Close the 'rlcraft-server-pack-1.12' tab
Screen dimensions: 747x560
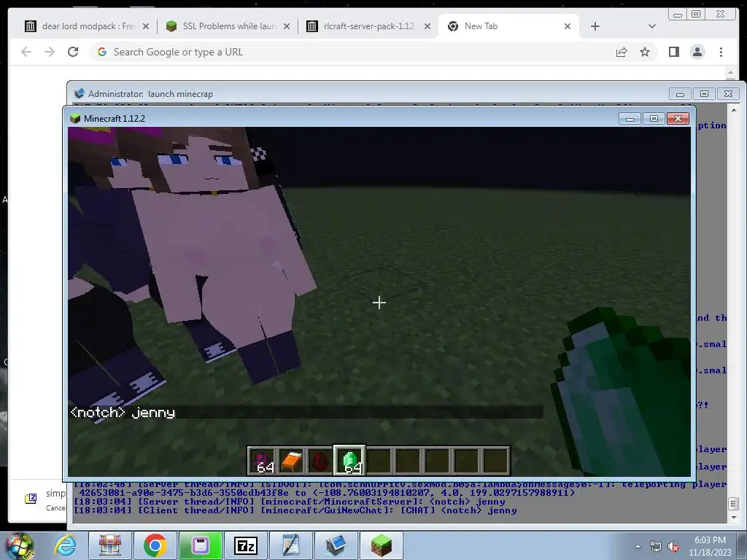(427, 26)
